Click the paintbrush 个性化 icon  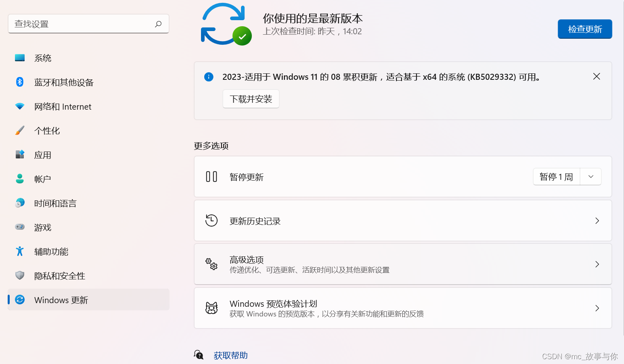point(20,130)
